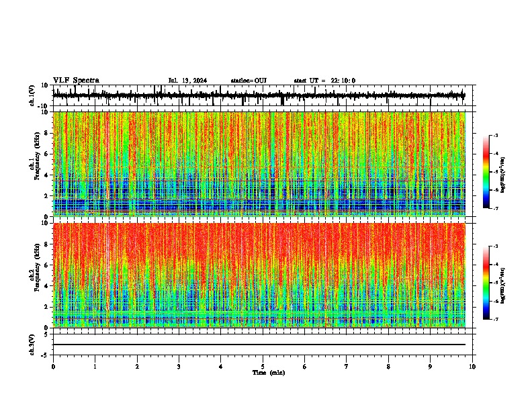This screenshot has height=411, width=532.
Task: Click the date text "Jul 13, 2024"
Action: (187, 81)
